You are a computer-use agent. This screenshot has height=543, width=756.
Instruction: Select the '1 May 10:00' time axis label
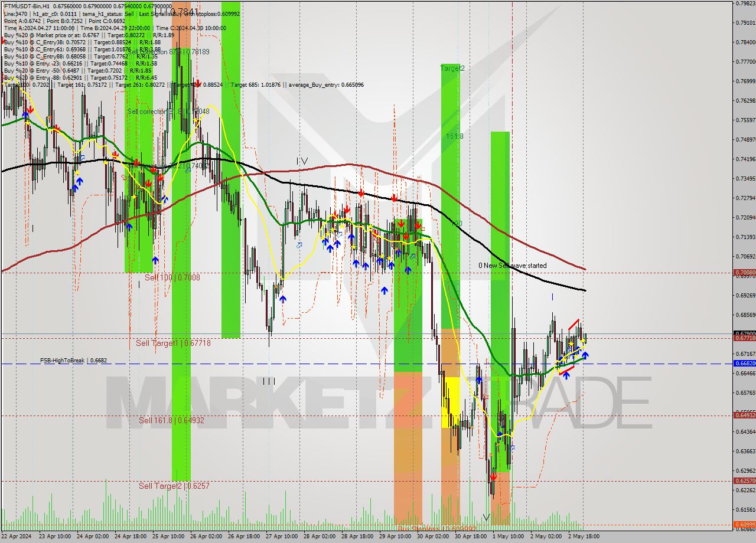tap(509, 537)
